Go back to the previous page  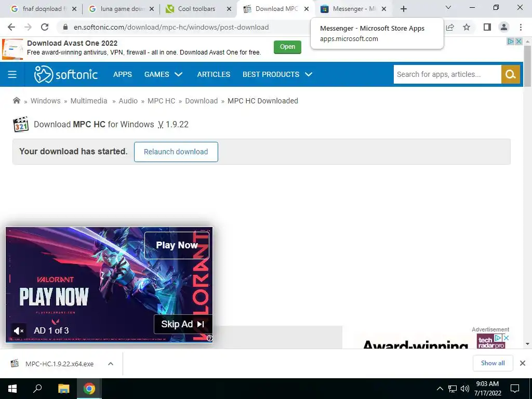[x=11, y=27]
